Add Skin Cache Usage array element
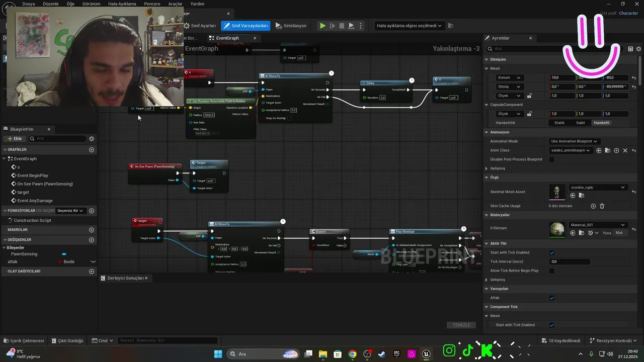Image resolution: width=644 pixels, height=362 pixels. (x=593, y=206)
